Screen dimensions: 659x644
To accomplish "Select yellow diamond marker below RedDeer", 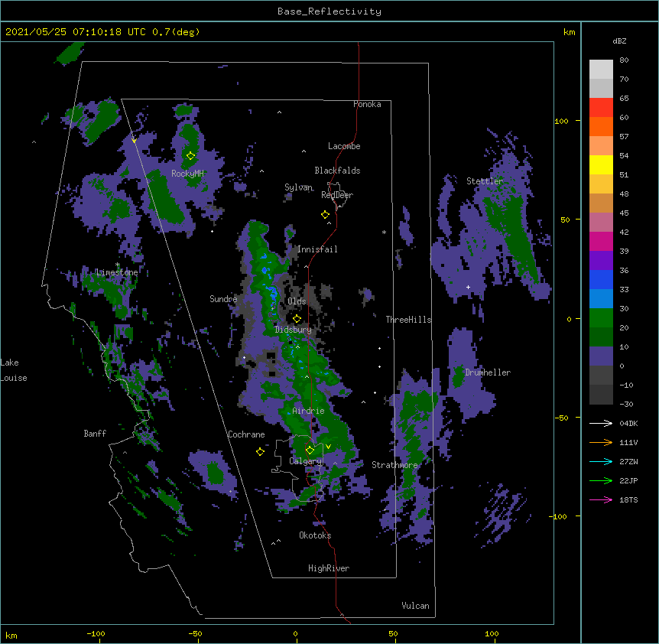I will click(325, 215).
